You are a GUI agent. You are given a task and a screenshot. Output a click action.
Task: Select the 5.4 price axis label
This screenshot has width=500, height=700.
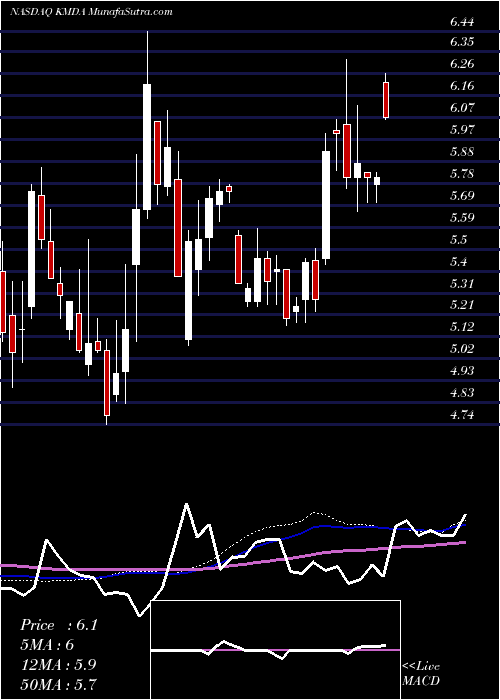click(x=459, y=261)
